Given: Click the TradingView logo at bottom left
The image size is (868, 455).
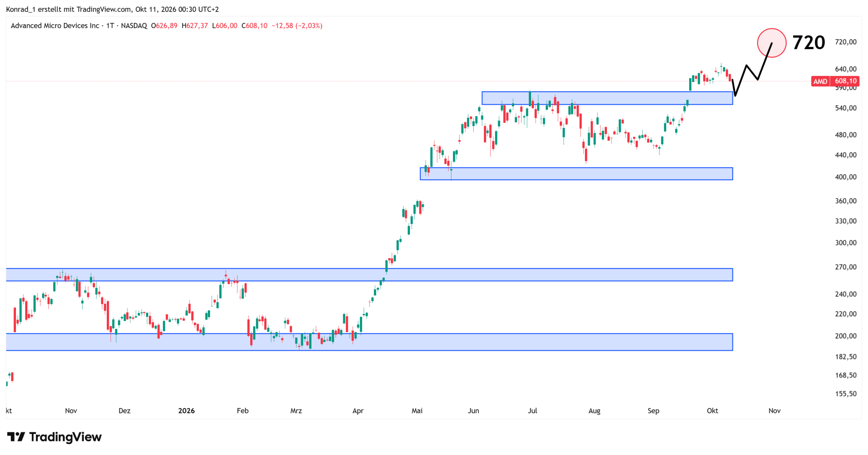Looking at the screenshot, I should [x=54, y=437].
